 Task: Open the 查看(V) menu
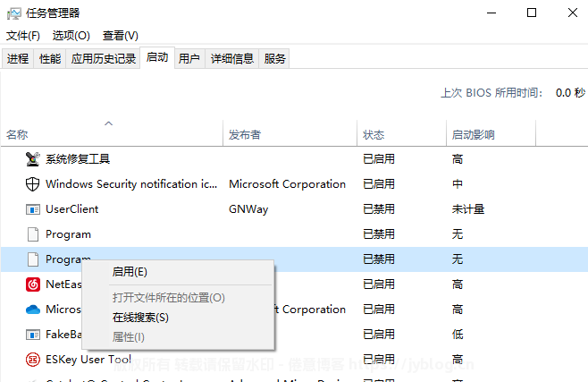click(121, 36)
